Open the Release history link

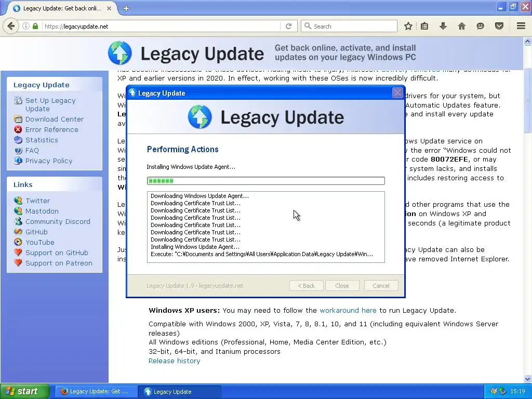tap(175, 361)
